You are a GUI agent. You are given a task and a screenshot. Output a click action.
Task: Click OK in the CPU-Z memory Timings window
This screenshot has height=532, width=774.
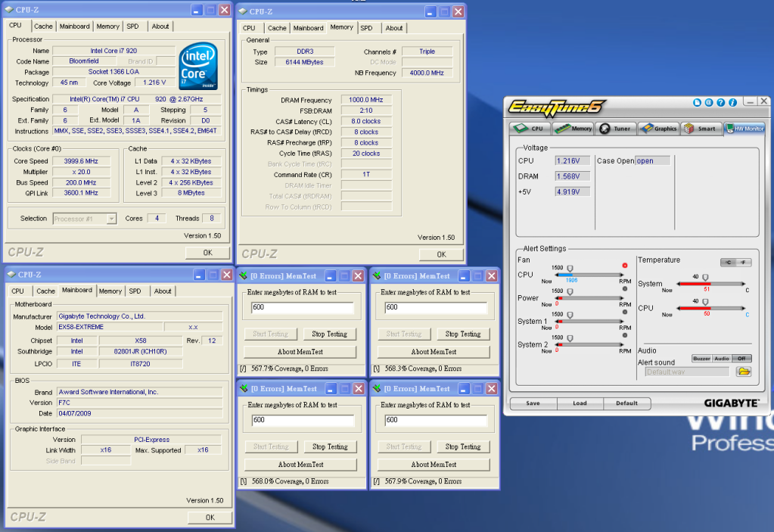[x=441, y=255]
